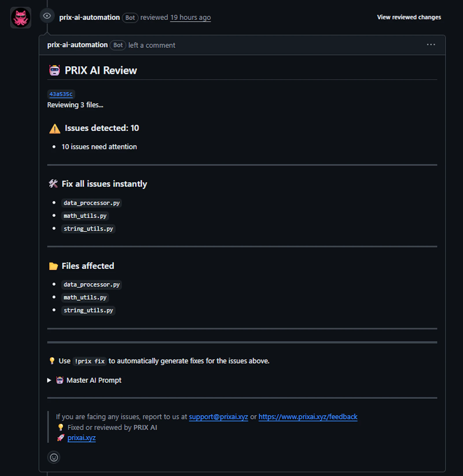Open commit 43a535c link
This screenshot has width=463, height=476.
pyautogui.click(x=61, y=94)
